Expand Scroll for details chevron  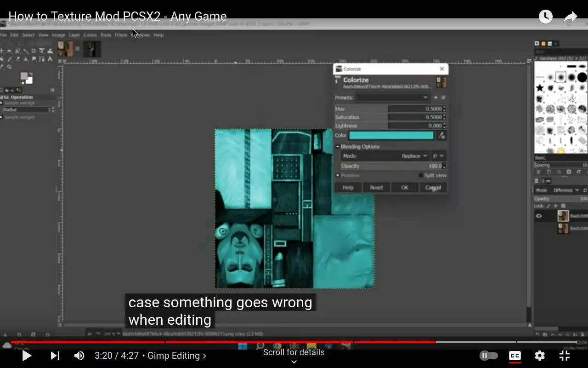point(294,362)
